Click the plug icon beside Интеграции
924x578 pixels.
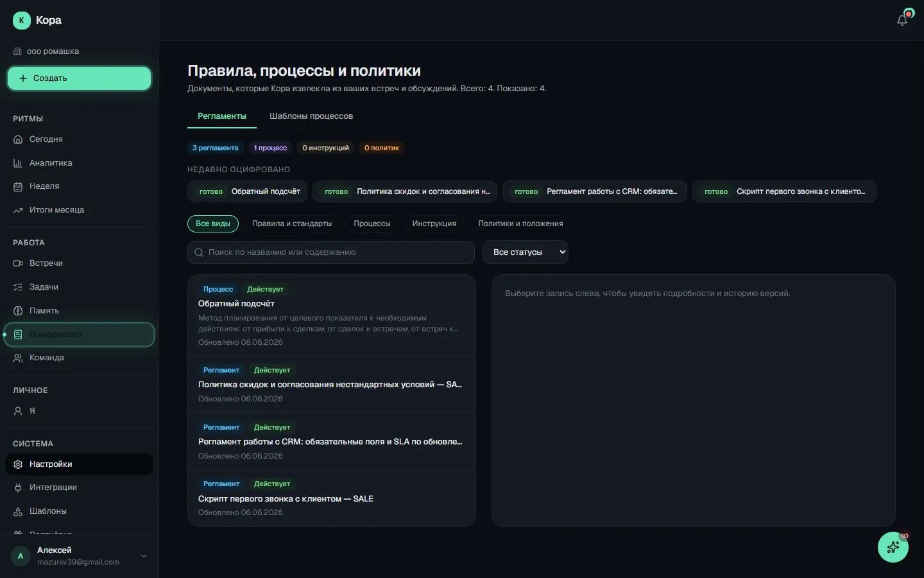tap(18, 487)
